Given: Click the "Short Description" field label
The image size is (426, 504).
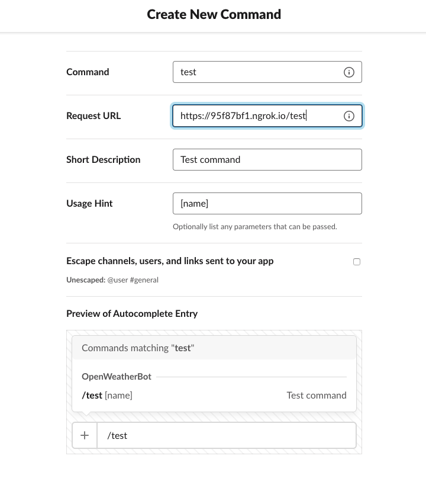Looking at the screenshot, I should coord(104,160).
